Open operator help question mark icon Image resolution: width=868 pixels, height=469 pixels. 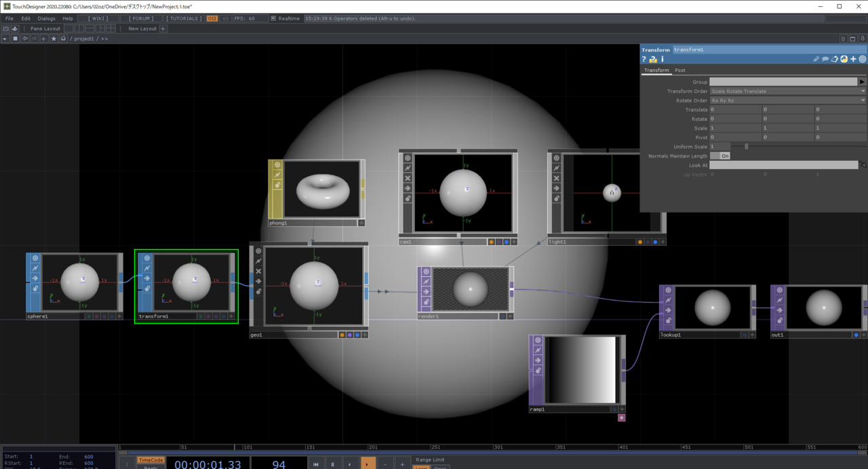[x=644, y=60]
